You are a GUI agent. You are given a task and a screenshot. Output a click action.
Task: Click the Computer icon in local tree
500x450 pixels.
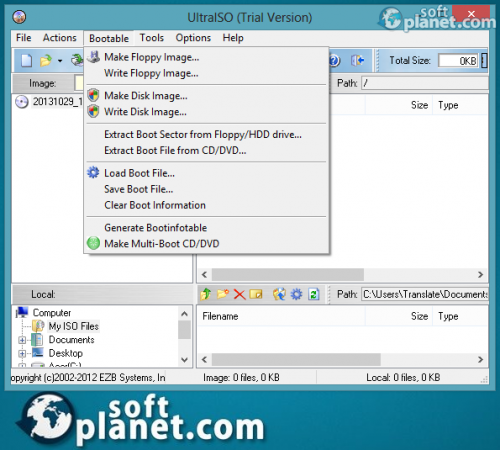coord(22,312)
